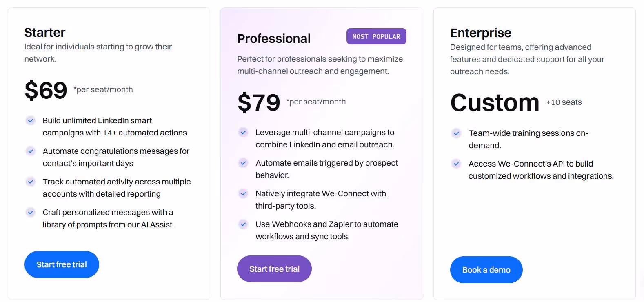The image size is (644, 302).
Task: Book a demo for the Enterprise plan
Action: (x=486, y=270)
